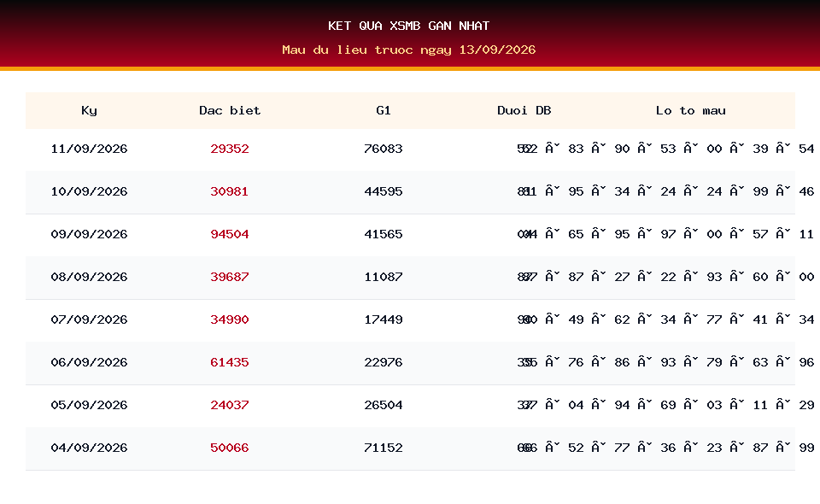Click the Dac biet column header
This screenshot has height=504, width=820.
click(x=230, y=110)
